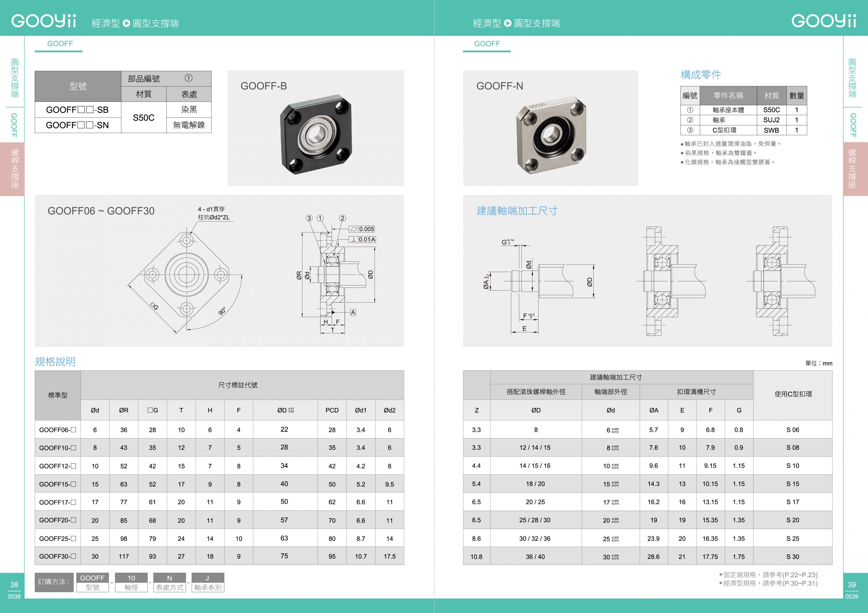Screen dimensions: 868x613
Task: Click the 建議軸端加工尺寸 blue heading
Action: point(517,211)
